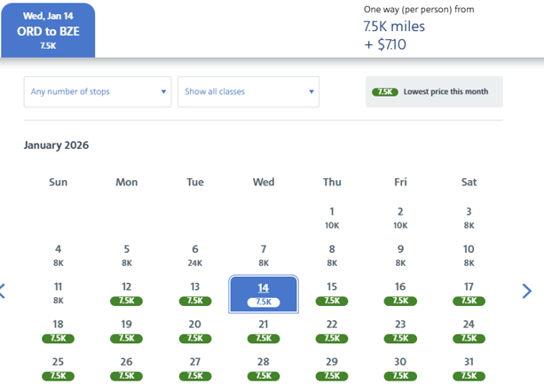Screen dimensions: 544x392
Task: Go to previous month using left arrow
Action: (x=3, y=291)
